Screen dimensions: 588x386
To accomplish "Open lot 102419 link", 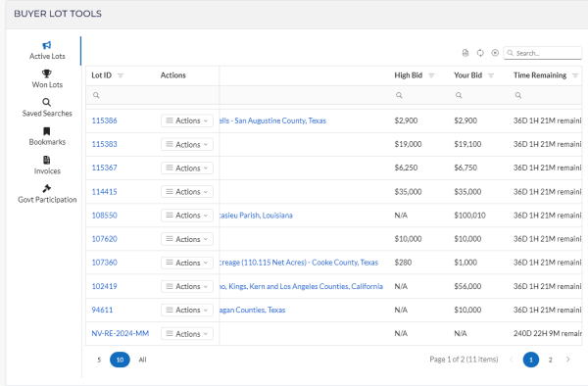I will (x=104, y=286).
